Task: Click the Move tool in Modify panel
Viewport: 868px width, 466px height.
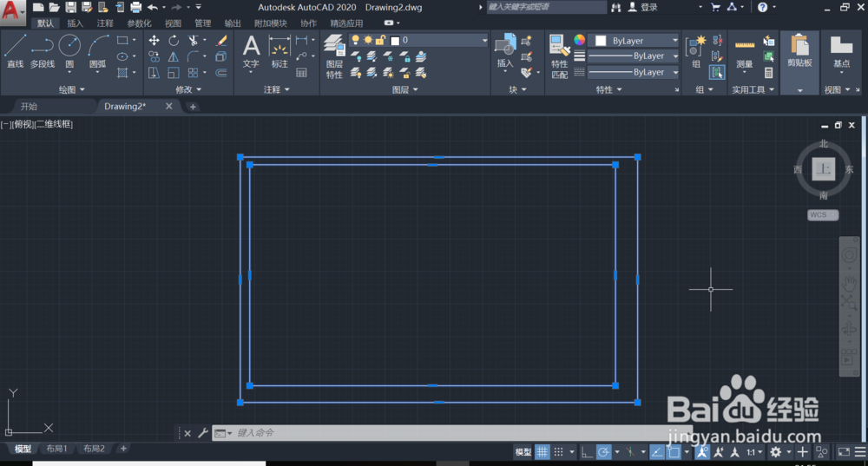Action: pyautogui.click(x=154, y=41)
